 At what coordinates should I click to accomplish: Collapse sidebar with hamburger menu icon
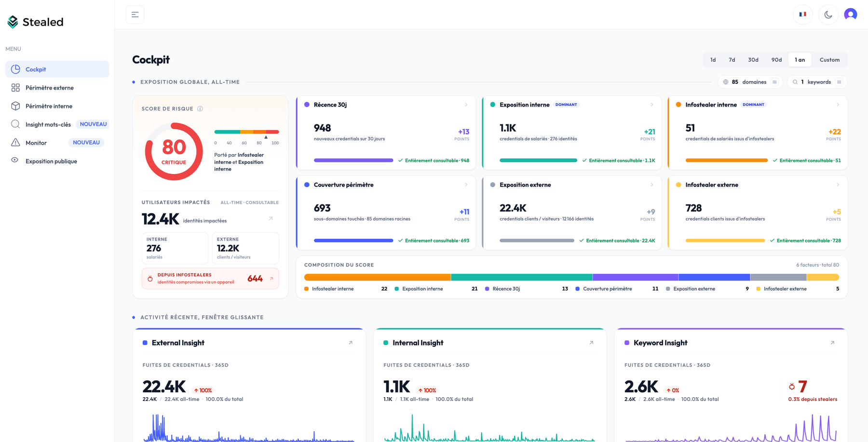tap(135, 14)
